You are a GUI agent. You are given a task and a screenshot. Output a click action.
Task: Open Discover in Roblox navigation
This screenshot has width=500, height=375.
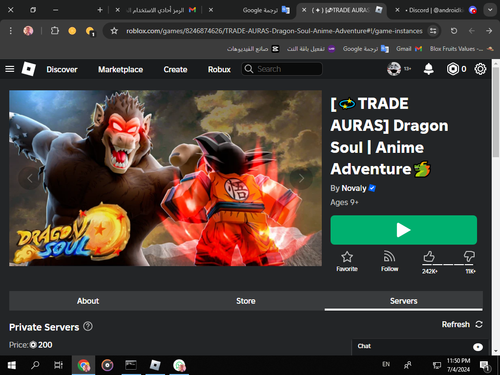click(x=62, y=69)
